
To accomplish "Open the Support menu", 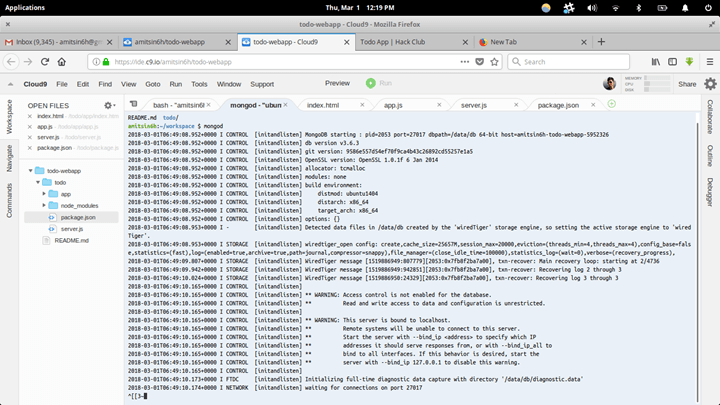I will [x=262, y=84].
